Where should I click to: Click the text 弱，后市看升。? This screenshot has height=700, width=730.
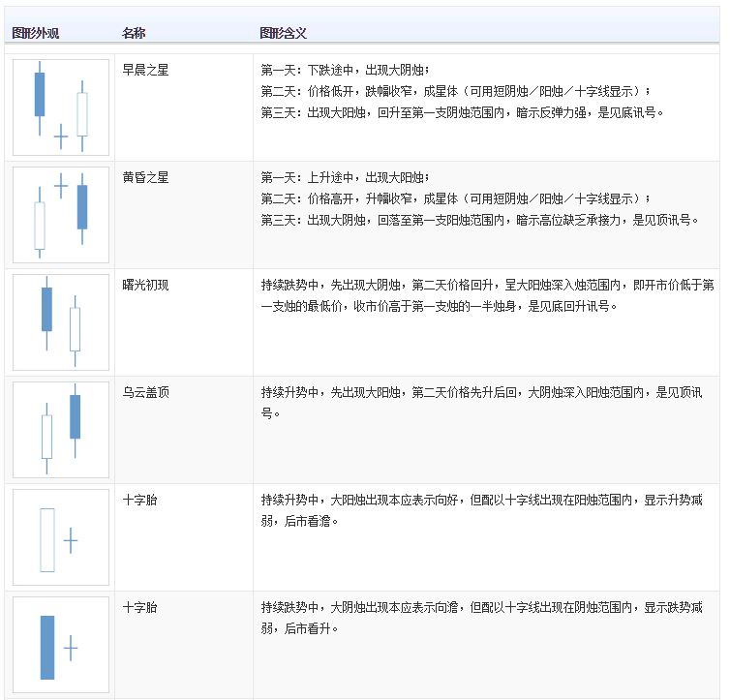coord(299,628)
